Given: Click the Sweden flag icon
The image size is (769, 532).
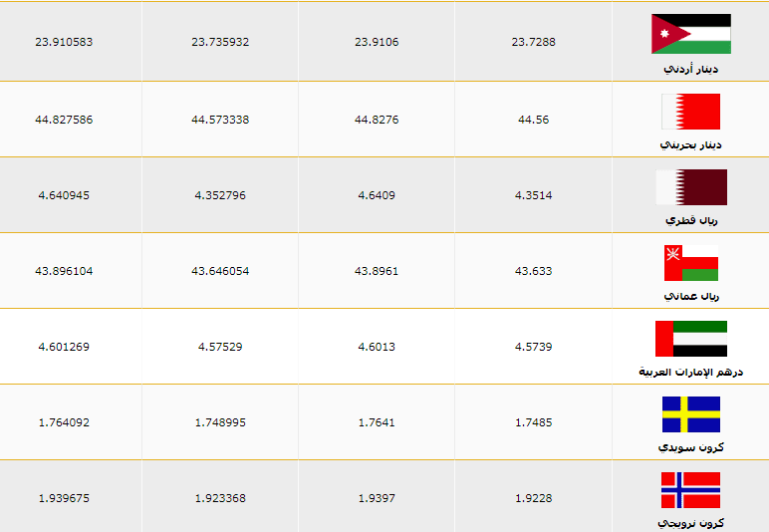Looking at the screenshot, I should (691, 414).
